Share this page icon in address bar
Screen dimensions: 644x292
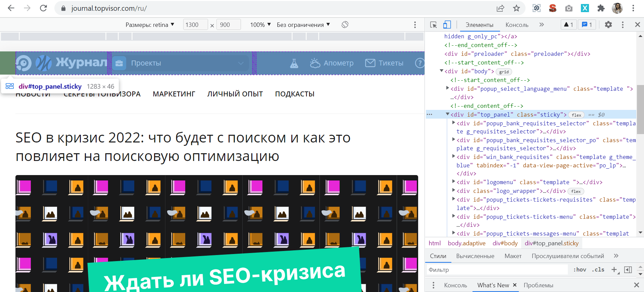[x=500, y=8]
